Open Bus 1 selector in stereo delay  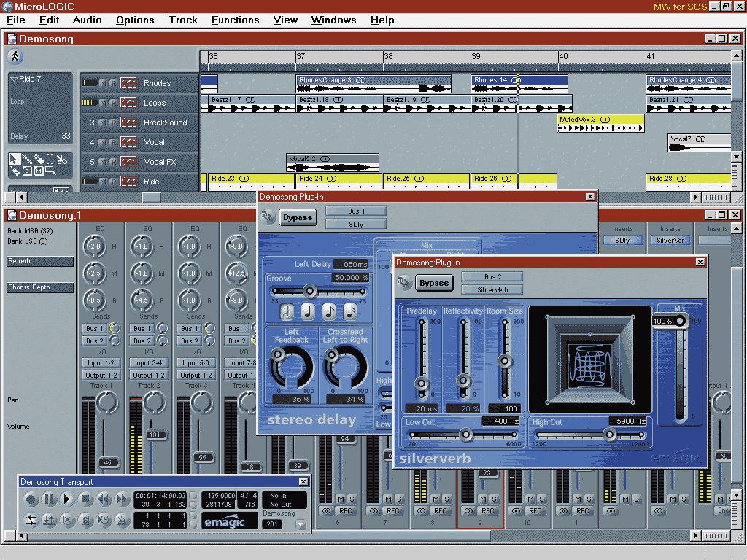(x=356, y=211)
